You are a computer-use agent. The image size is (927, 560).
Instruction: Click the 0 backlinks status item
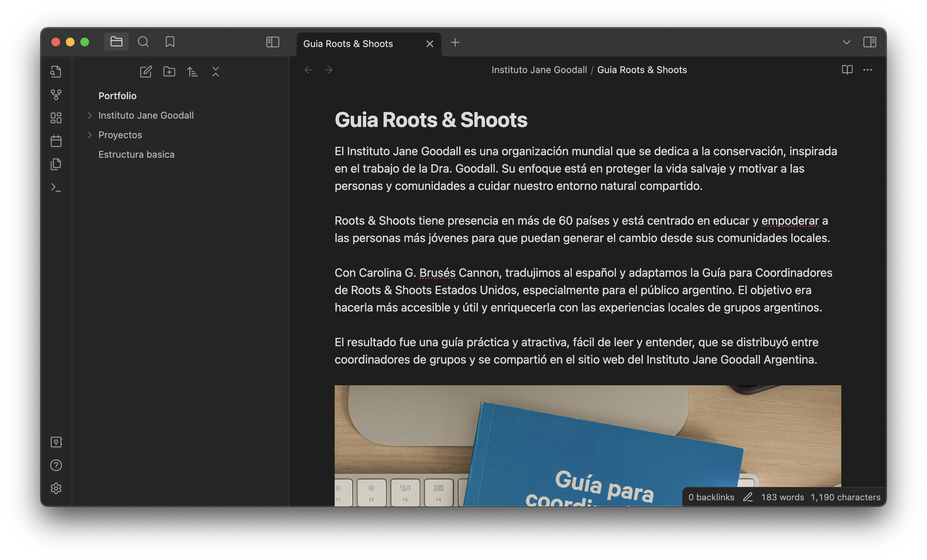coord(711,497)
